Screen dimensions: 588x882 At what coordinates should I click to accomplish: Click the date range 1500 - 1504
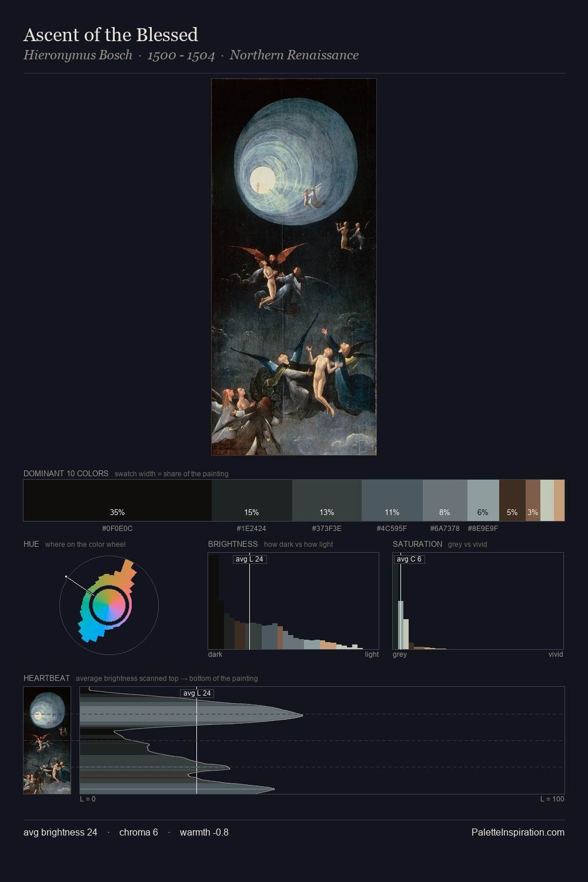coord(181,55)
